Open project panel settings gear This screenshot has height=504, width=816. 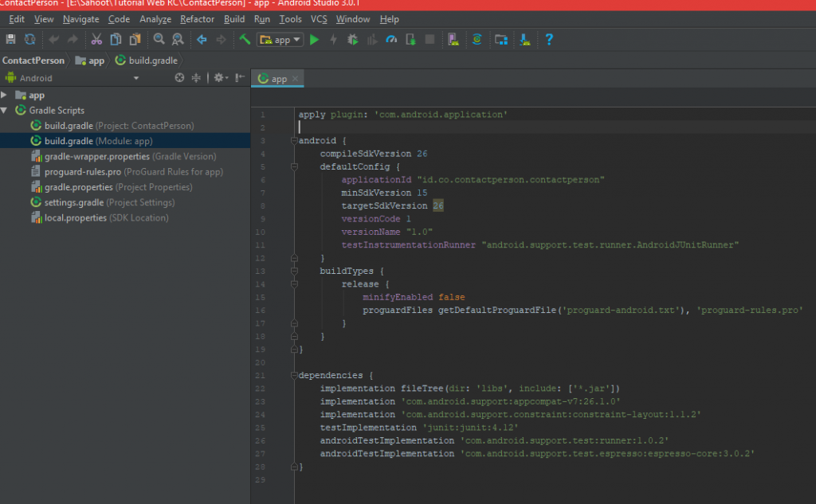coord(219,78)
